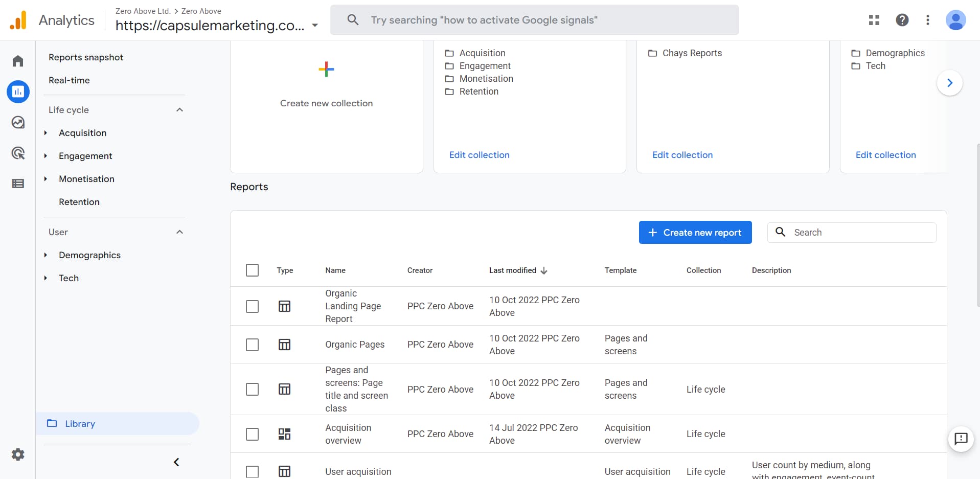Click the reports Search input field
The width and height of the screenshot is (980, 479).
pos(852,232)
